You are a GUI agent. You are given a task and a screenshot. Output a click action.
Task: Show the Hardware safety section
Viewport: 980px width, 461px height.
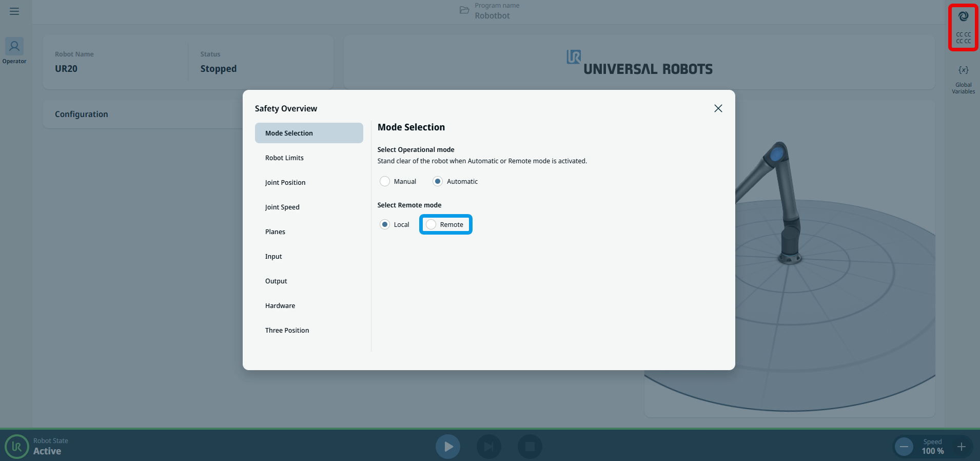pyautogui.click(x=280, y=305)
